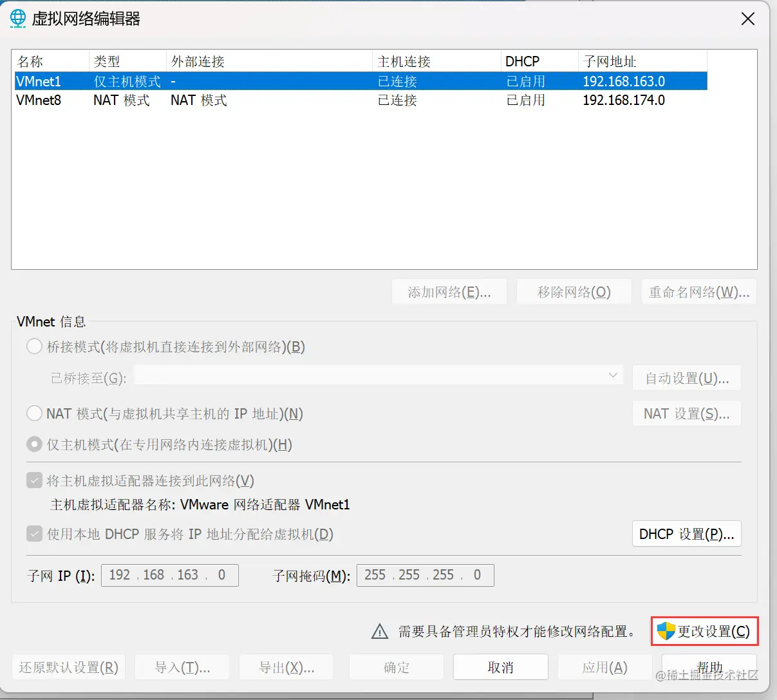
Task: Click 已启用 DHCP cell in VMnet8 row
Action: tap(526, 100)
